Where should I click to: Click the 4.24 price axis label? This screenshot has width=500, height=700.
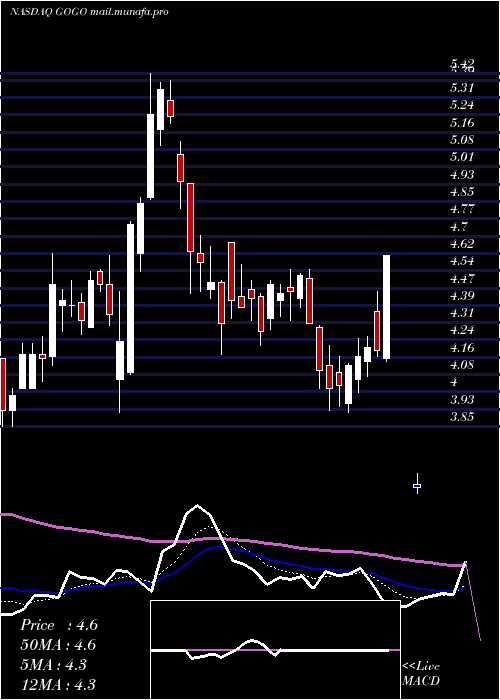pos(462,330)
